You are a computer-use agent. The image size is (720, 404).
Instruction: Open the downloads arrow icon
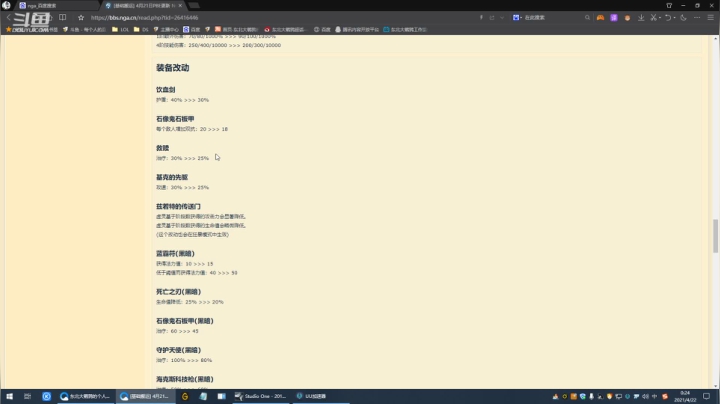[x=641, y=17]
